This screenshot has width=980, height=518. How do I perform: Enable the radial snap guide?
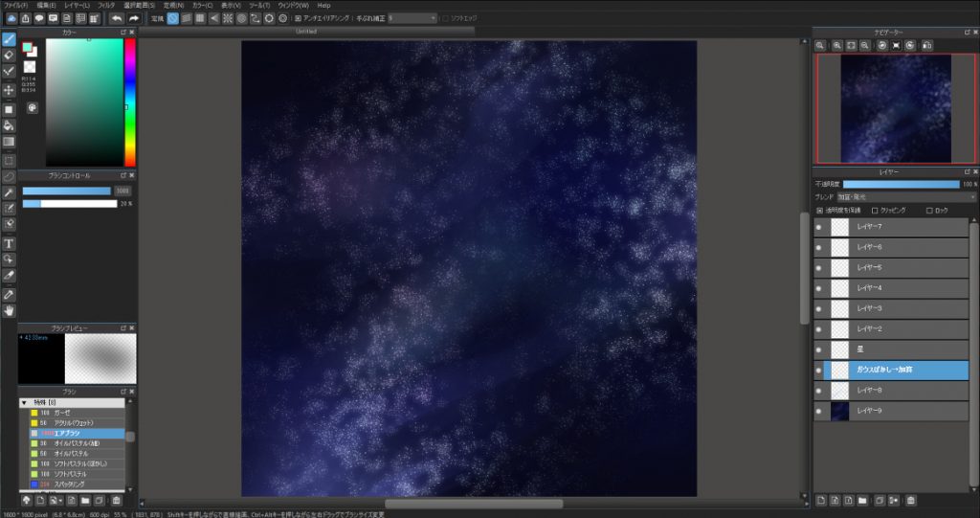228,19
